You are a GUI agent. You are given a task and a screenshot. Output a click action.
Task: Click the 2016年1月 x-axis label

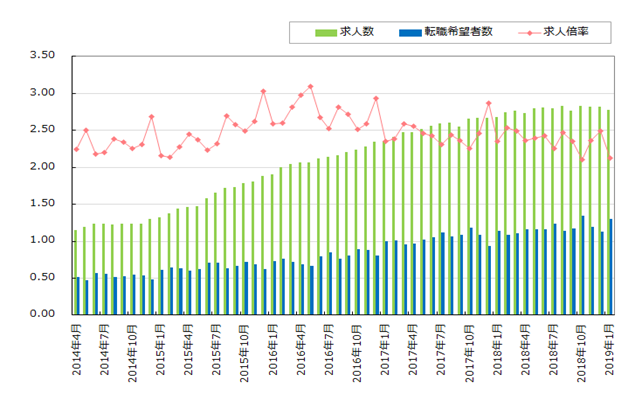coord(273,350)
